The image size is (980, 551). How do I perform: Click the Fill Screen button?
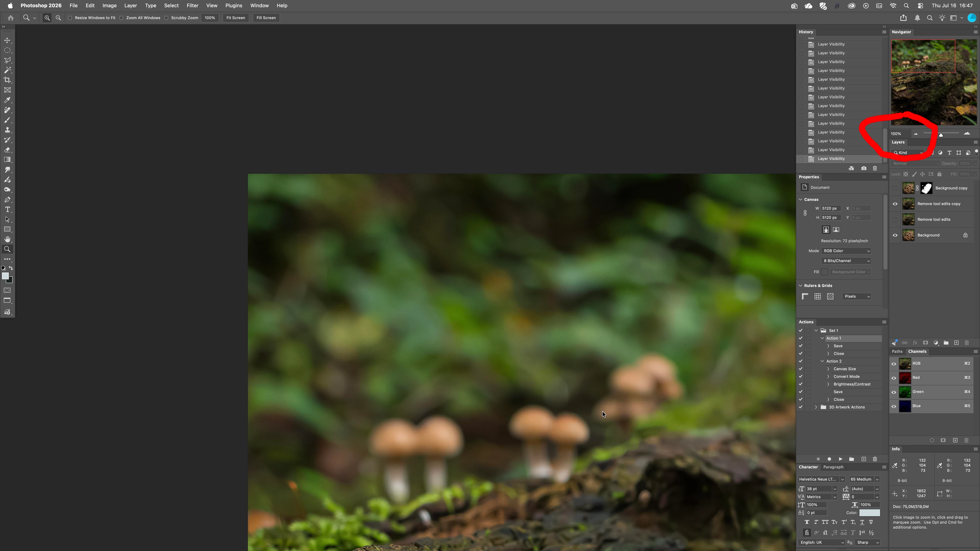point(266,18)
